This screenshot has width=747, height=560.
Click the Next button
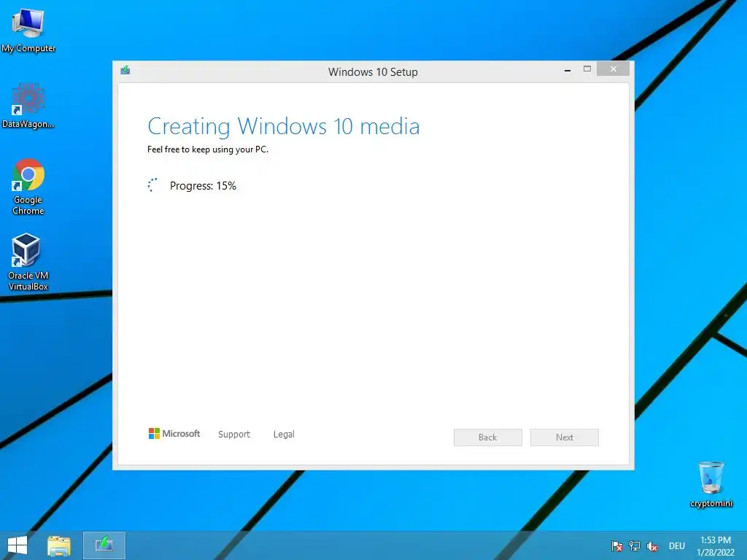click(x=565, y=437)
